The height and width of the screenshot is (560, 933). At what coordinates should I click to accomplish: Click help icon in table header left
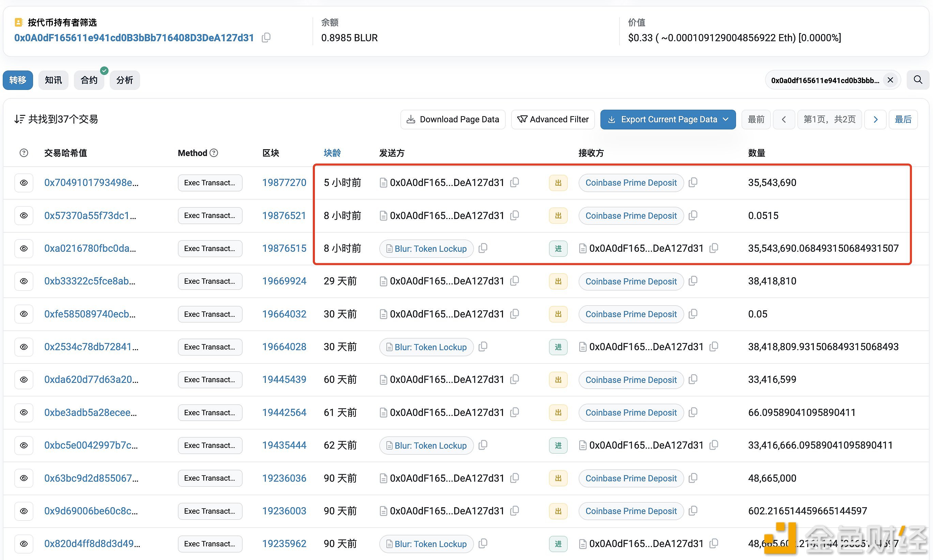[24, 153]
